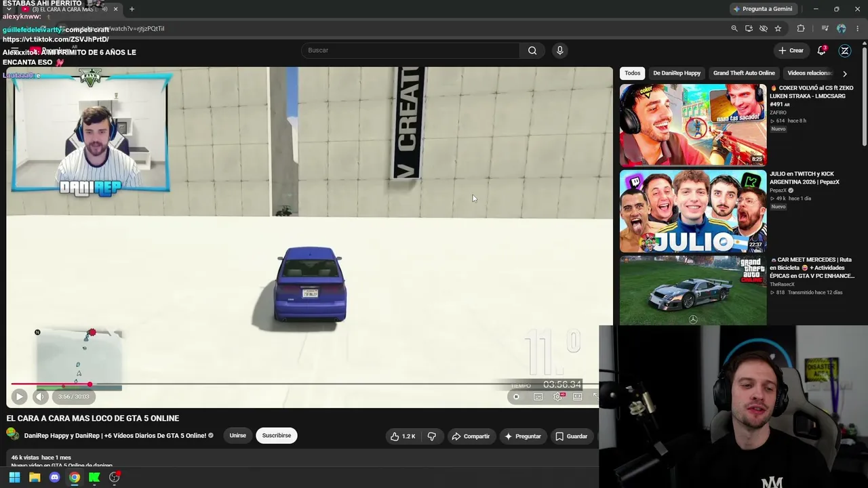Image resolution: width=868 pixels, height=488 pixels.
Task: Open the DaniRep Happy y DaniRep channel name
Action: (x=115, y=436)
